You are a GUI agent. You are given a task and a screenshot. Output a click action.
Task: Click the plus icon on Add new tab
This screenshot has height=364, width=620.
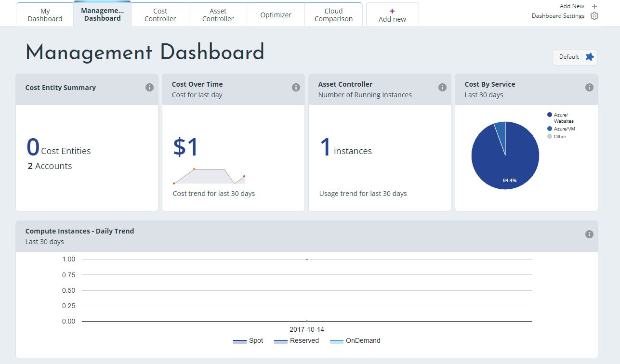point(392,10)
